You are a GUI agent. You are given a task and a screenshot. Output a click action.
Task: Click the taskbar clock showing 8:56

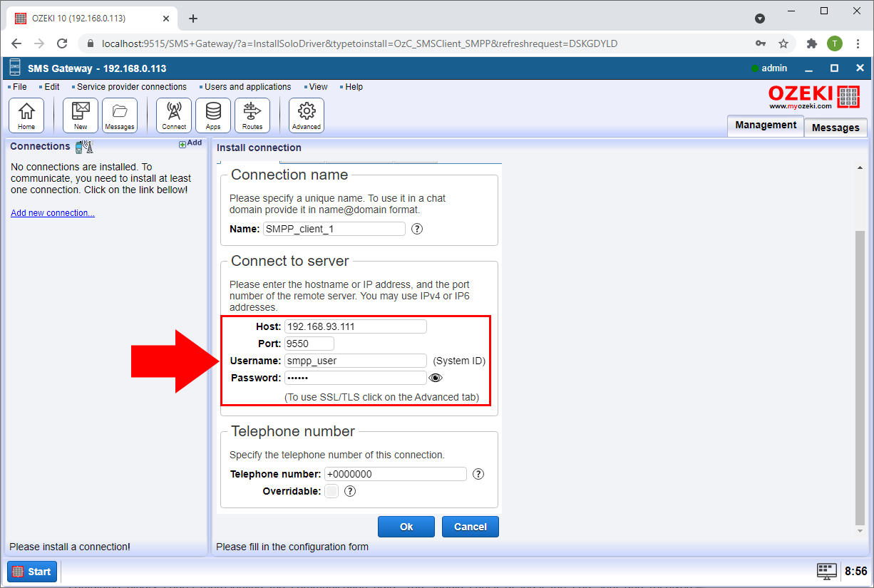coord(855,572)
